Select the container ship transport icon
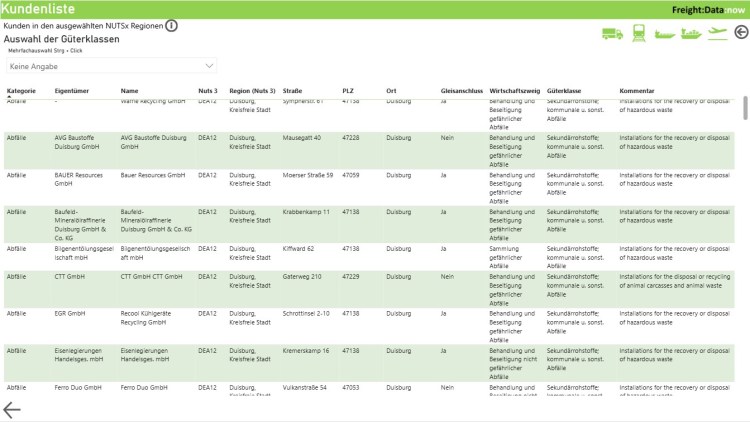 pos(691,33)
